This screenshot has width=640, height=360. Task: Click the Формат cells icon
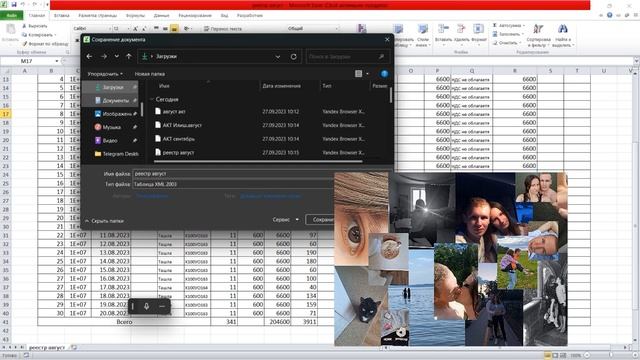coord(478,29)
